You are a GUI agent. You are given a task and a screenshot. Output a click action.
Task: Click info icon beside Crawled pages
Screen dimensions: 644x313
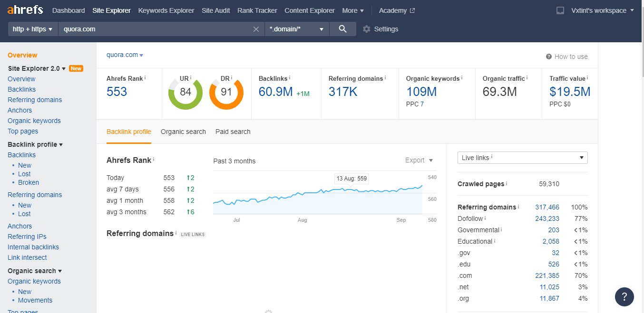coord(507,183)
